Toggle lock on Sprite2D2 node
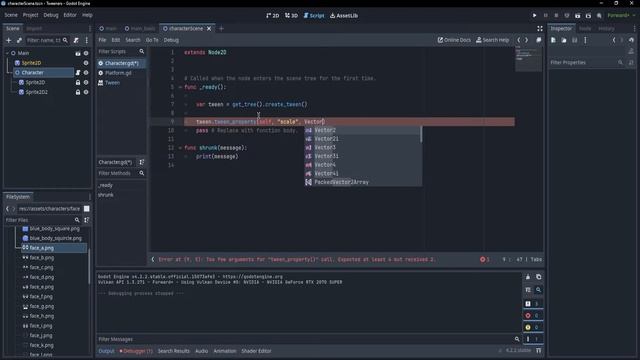The width and height of the screenshot is (640, 360). tap(78, 92)
